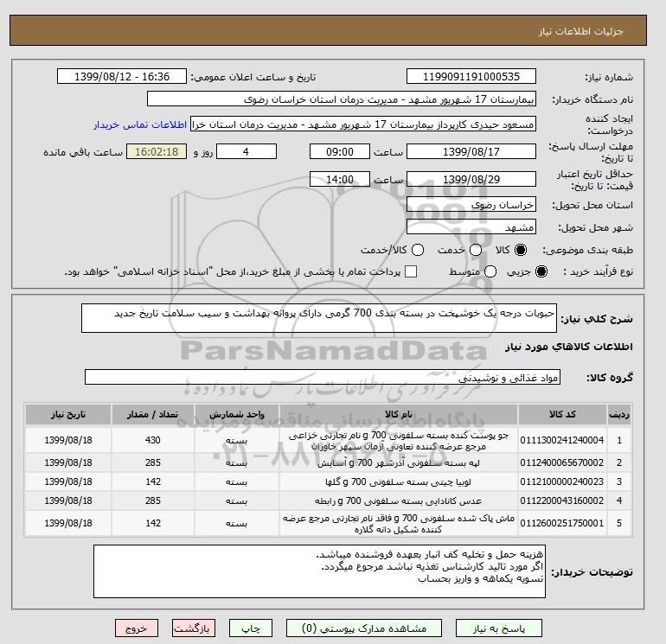
Task: Click product code 0112400065670002
Action: point(562,462)
